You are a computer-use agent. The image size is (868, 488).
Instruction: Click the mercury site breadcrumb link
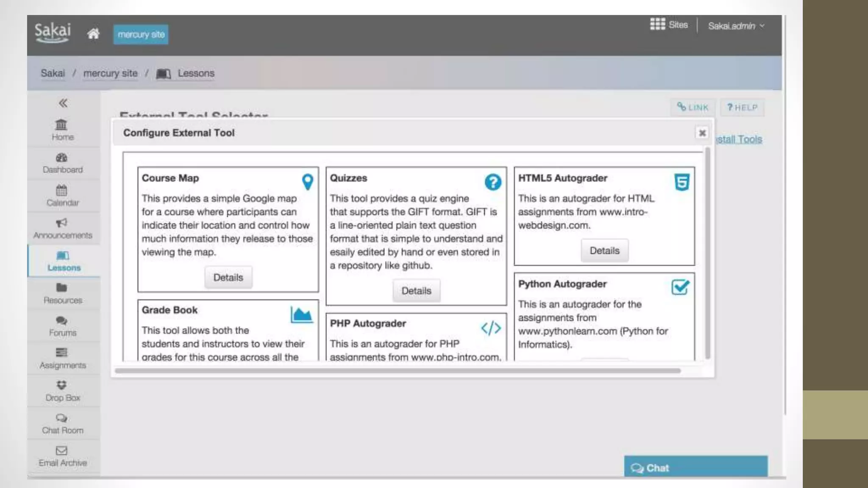pyautogui.click(x=110, y=73)
